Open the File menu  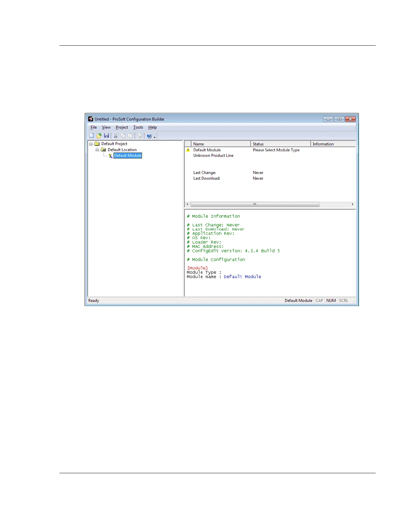point(94,127)
